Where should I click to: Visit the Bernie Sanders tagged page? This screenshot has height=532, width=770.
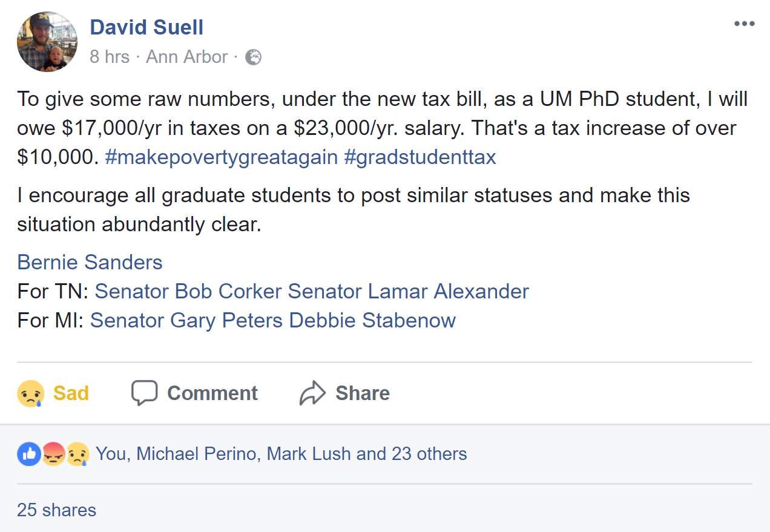tap(90, 262)
